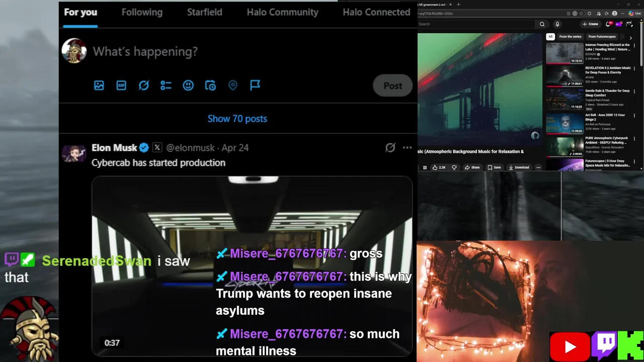
Task: Open the @elonmusk handle link
Action: [x=190, y=148]
